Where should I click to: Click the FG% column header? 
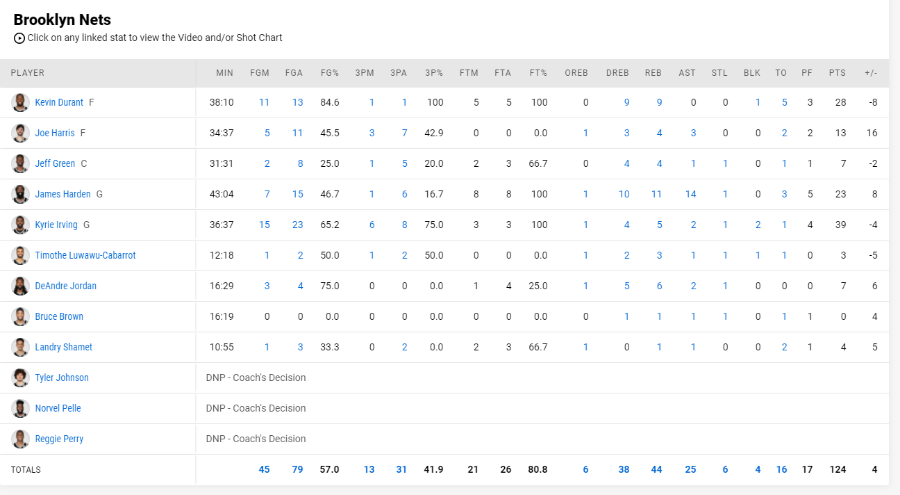pyautogui.click(x=329, y=73)
